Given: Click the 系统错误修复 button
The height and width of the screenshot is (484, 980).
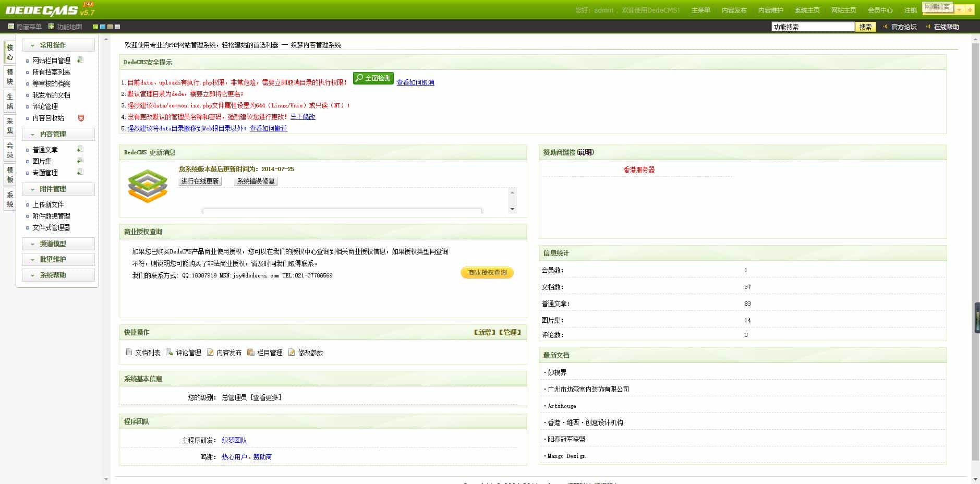Looking at the screenshot, I should click(256, 181).
